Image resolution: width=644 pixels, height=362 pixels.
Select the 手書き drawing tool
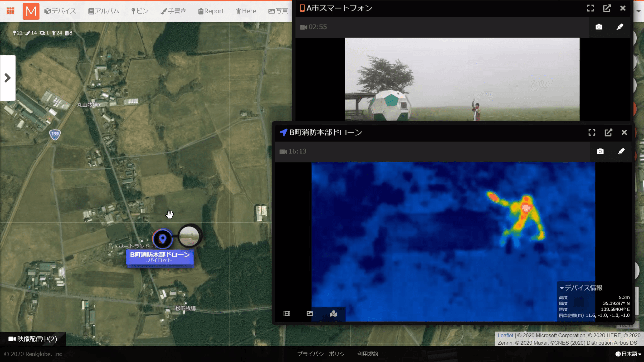173,11
